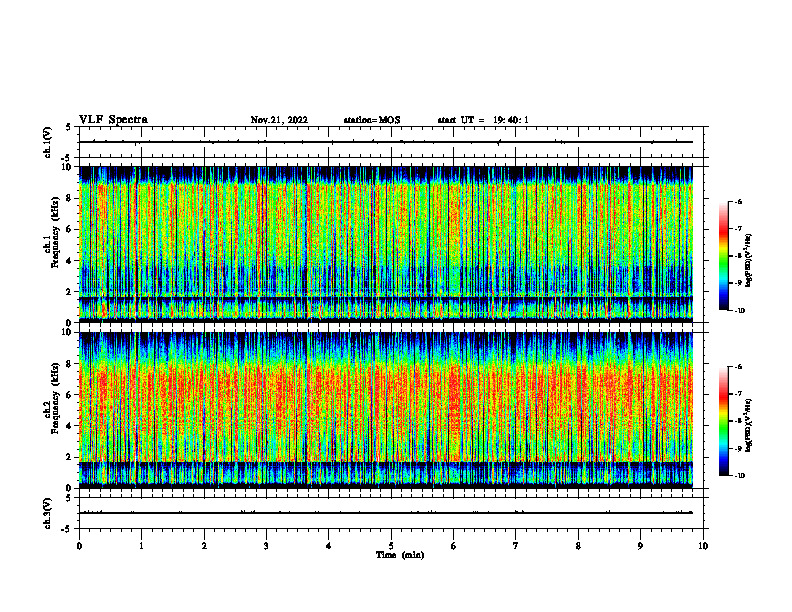This screenshot has width=792, height=612.
Task: Click time axis tick label "3"
Action: [x=266, y=546]
